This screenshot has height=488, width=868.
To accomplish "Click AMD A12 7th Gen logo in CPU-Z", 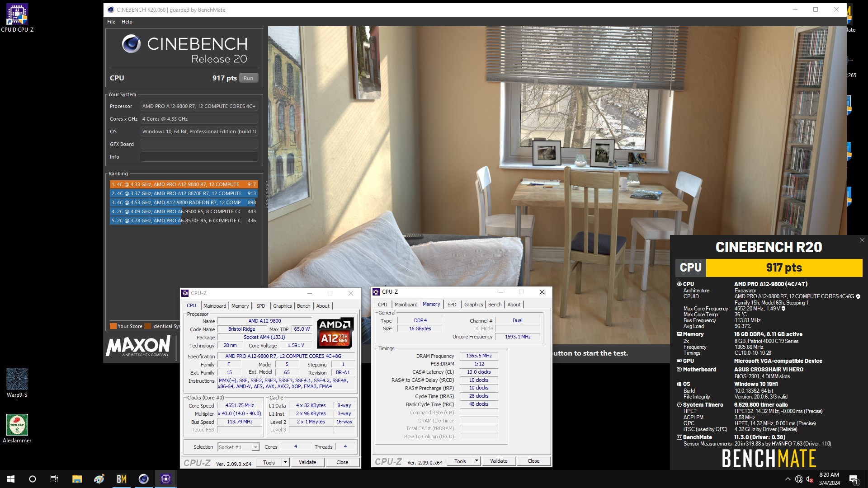I will point(335,333).
